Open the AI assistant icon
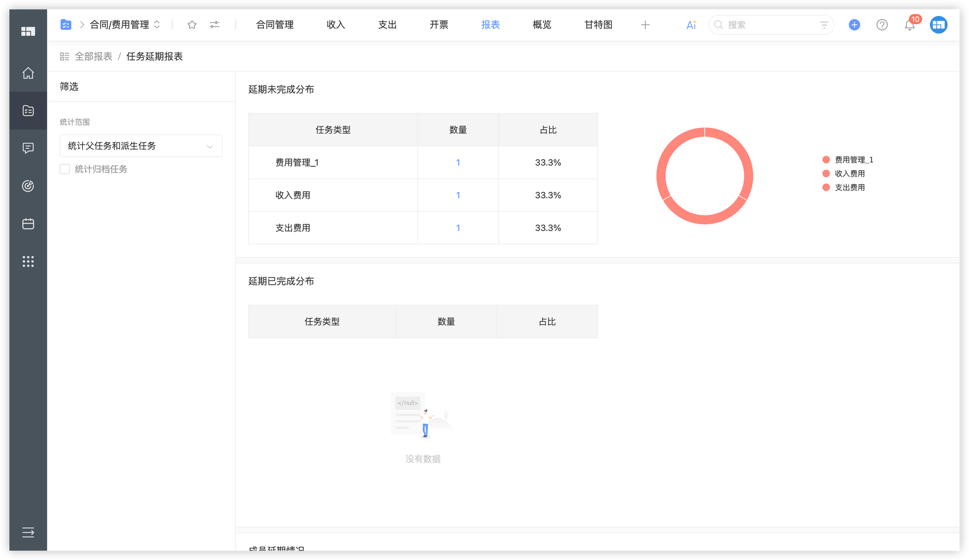This screenshot has width=969, height=560. [x=691, y=25]
